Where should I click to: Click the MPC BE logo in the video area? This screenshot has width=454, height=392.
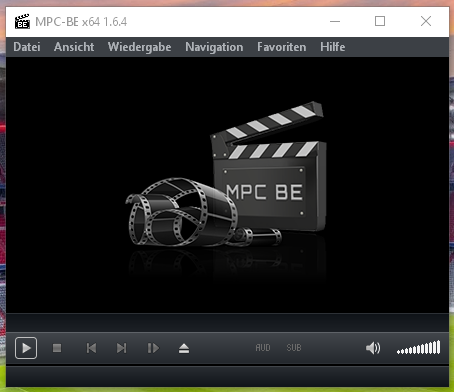226,175
